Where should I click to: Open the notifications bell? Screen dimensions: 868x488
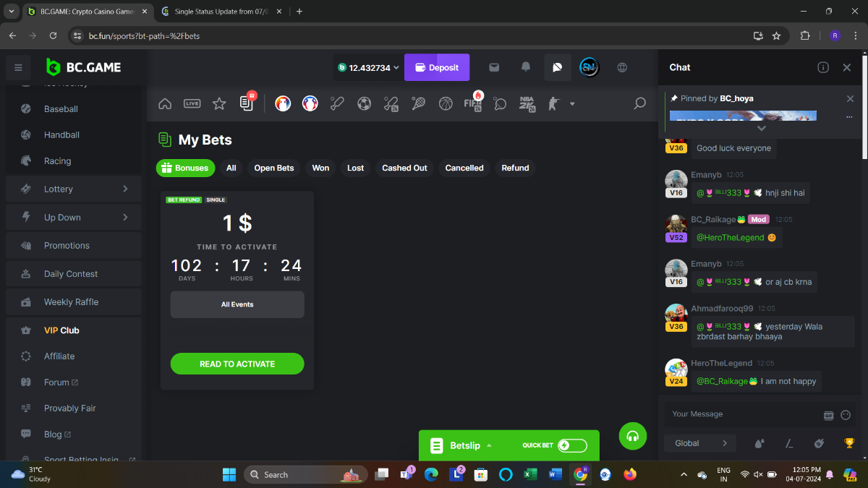(x=526, y=67)
